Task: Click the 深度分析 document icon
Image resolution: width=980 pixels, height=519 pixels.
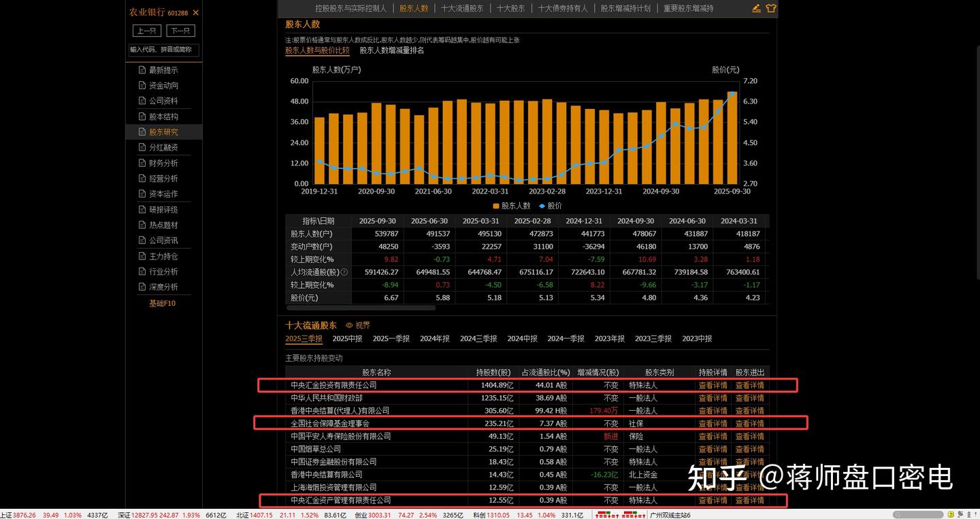Action: [142, 287]
